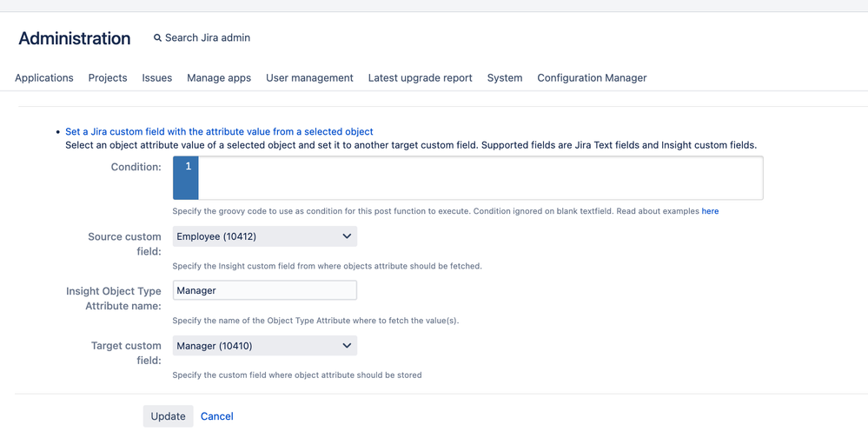Click the Cancel link
868x438 pixels.
[x=217, y=416]
